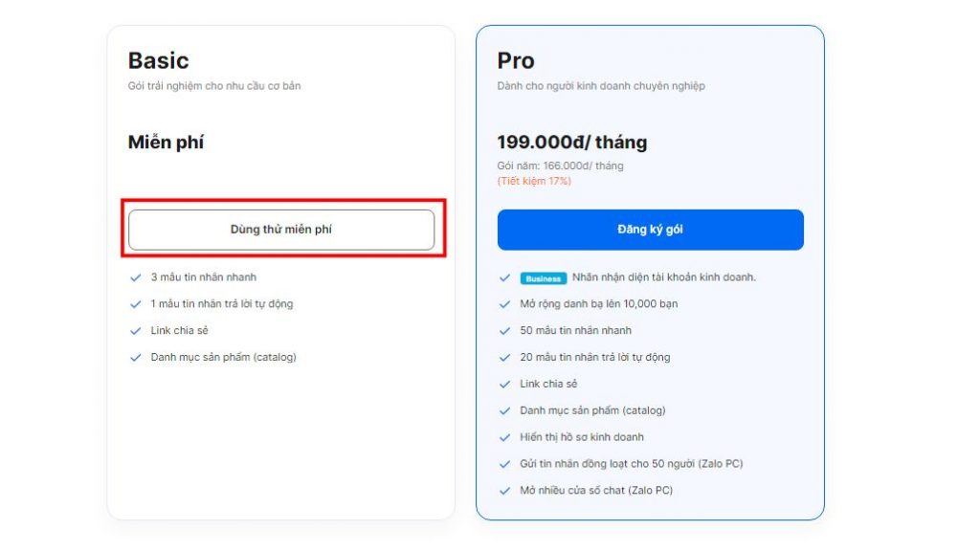Click the blue 'Đăng ký gói' button

tap(649, 230)
